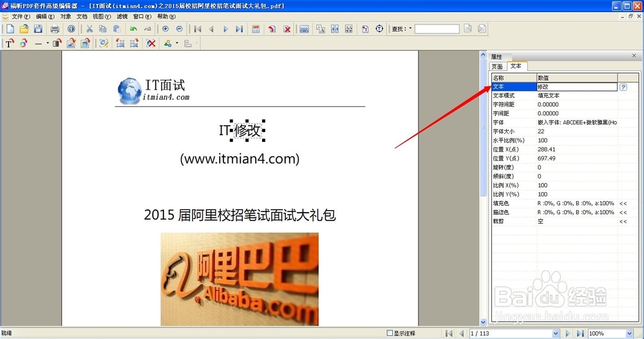Cut selection with scissors icon
The image size is (644, 339).
click(89, 29)
